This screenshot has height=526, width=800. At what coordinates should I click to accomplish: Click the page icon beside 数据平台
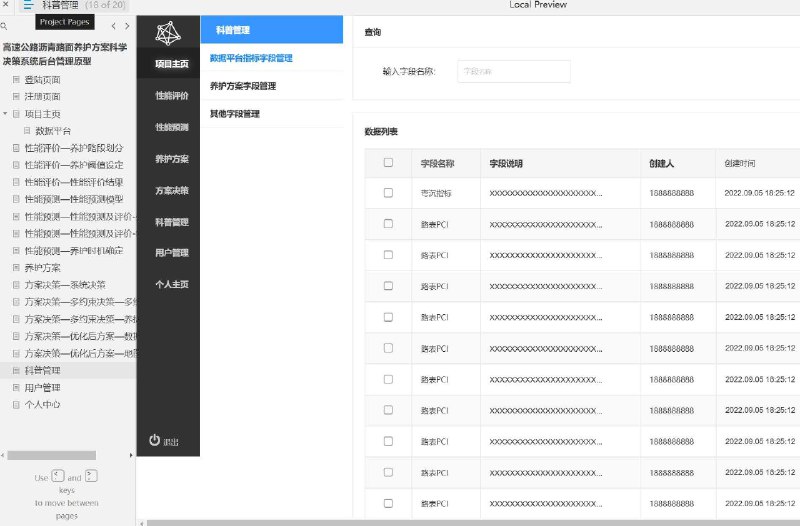tap(27, 131)
